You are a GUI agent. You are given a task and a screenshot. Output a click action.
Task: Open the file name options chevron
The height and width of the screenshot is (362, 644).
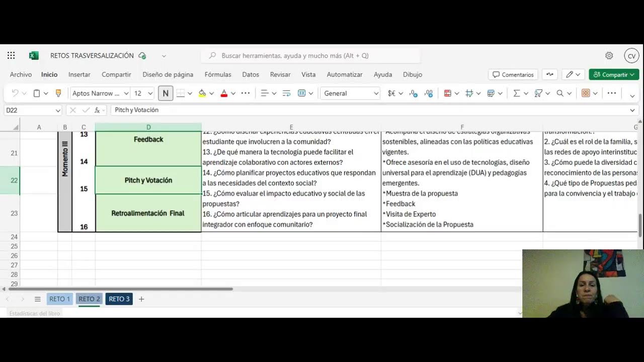tap(164, 56)
